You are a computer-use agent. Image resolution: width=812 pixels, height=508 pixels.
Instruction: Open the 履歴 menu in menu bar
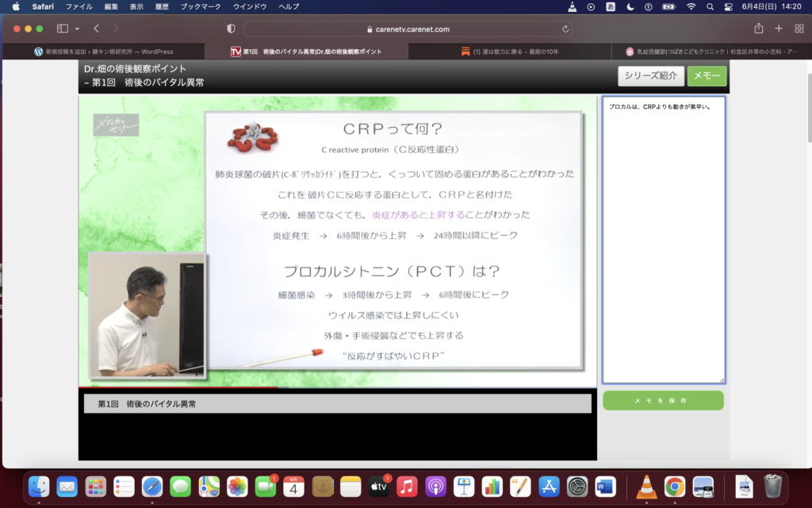click(x=162, y=6)
